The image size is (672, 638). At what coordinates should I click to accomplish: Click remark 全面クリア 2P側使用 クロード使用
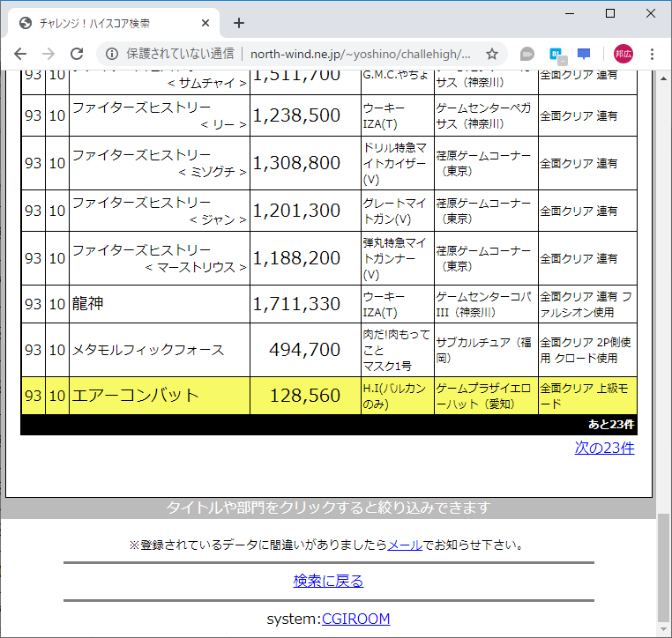(x=586, y=350)
